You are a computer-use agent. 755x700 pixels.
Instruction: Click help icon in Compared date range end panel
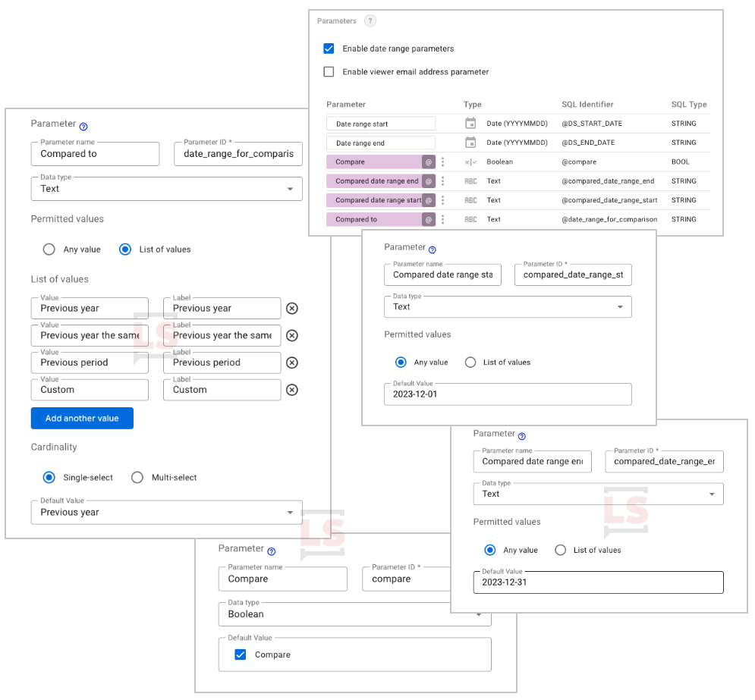522,436
